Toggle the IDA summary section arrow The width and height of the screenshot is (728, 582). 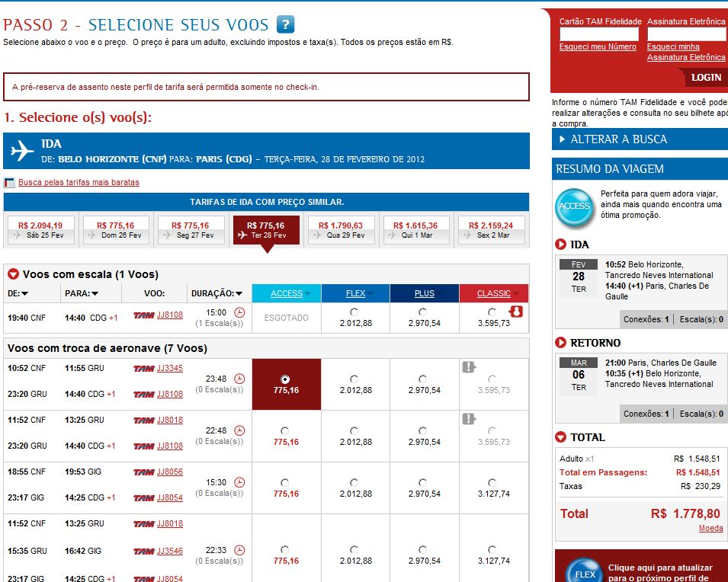(x=560, y=244)
